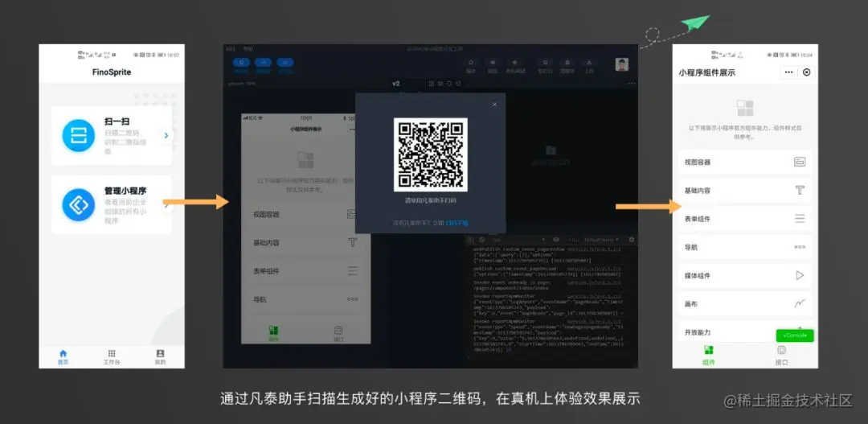Switch to the 接口 tab in IDE simulator
The height and width of the screenshot is (424, 868).
coord(339,333)
